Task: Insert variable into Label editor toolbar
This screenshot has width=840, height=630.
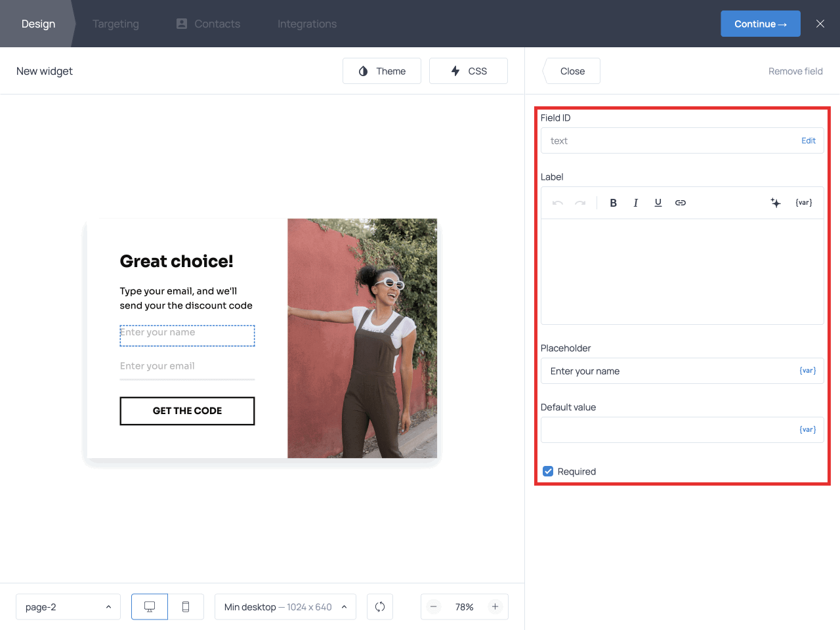Action: 804,203
